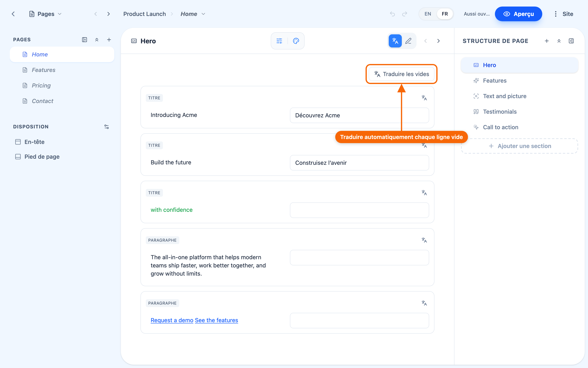Translate the Request a demo row icon
The height and width of the screenshot is (368, 588).
click(424, 303)
